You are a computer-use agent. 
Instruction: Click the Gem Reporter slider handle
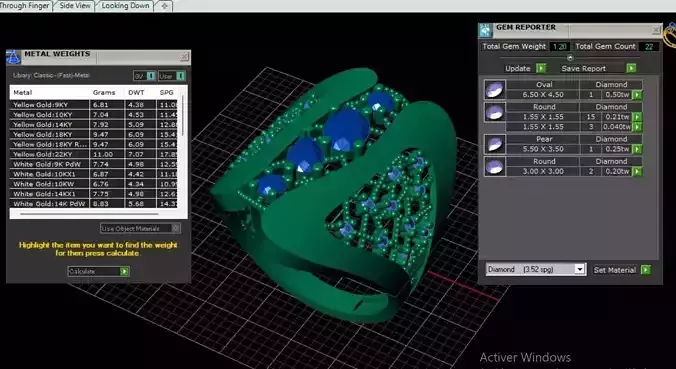point(570,57)
